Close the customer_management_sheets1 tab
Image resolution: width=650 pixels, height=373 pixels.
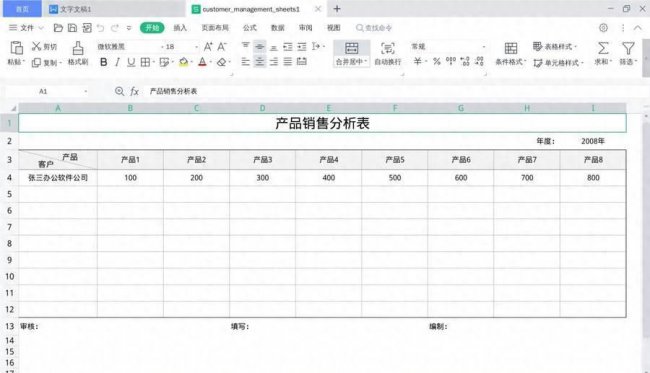click(318, 9)
